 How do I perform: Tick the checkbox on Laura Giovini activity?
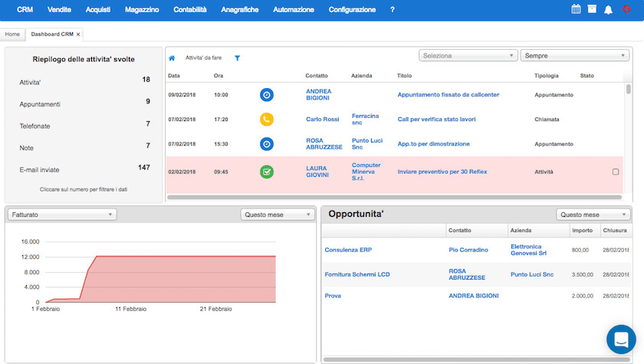[x=615, y=172]
